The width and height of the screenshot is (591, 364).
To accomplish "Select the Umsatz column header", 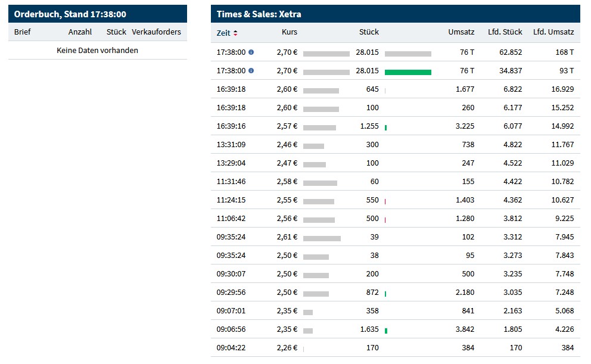I will click(x=461, y=32).
